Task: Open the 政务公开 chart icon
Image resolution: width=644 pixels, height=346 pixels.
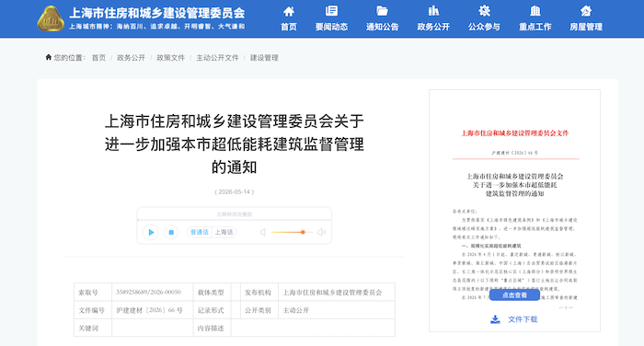Action: tap(433, 11)
